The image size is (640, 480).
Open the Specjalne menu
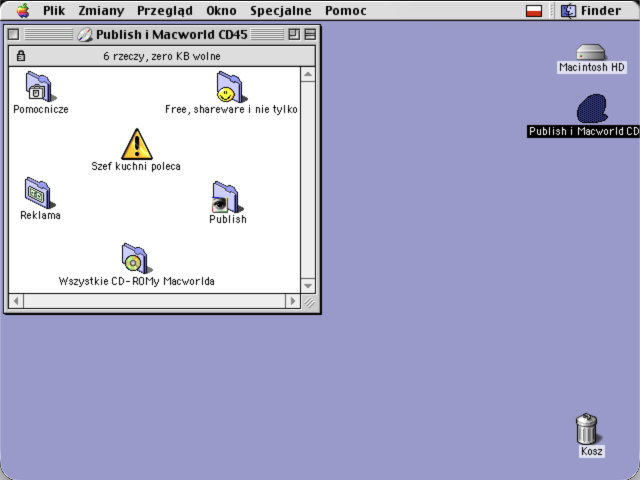click(x=281, y=11)
